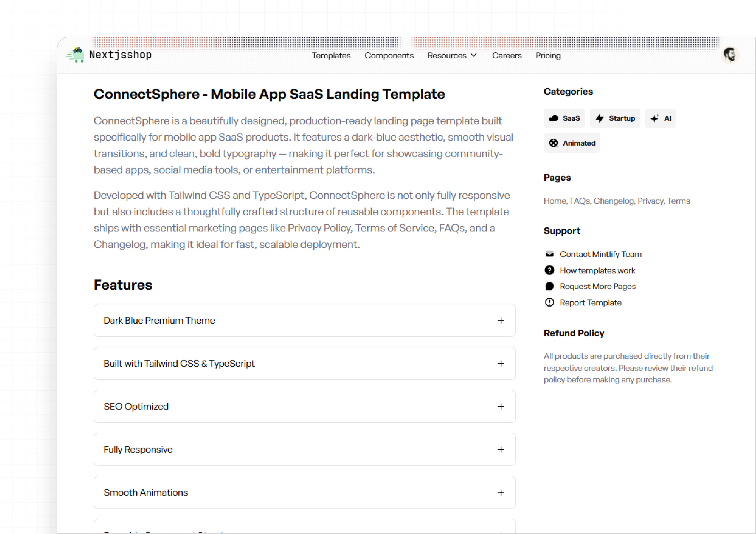The height and width of the screenshot is (534, 756).
Task: Click the Careers navigation link
Action: (x=506, y=56)
